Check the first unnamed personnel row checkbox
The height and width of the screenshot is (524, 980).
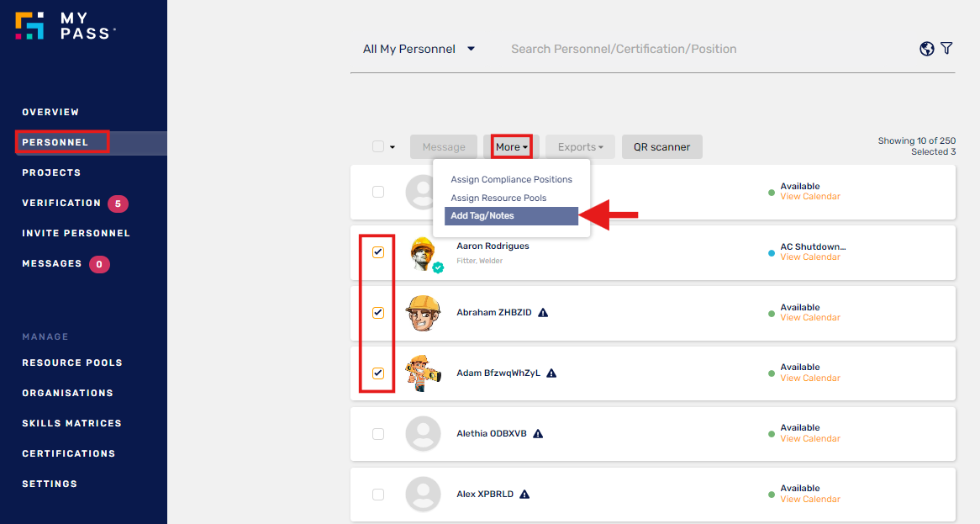click(378, 192)
